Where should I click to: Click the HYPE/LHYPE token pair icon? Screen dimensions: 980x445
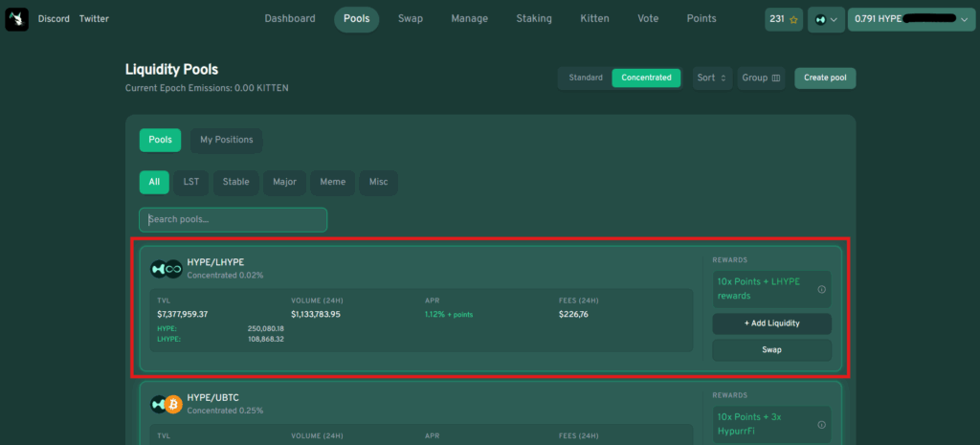coord(167,269)
